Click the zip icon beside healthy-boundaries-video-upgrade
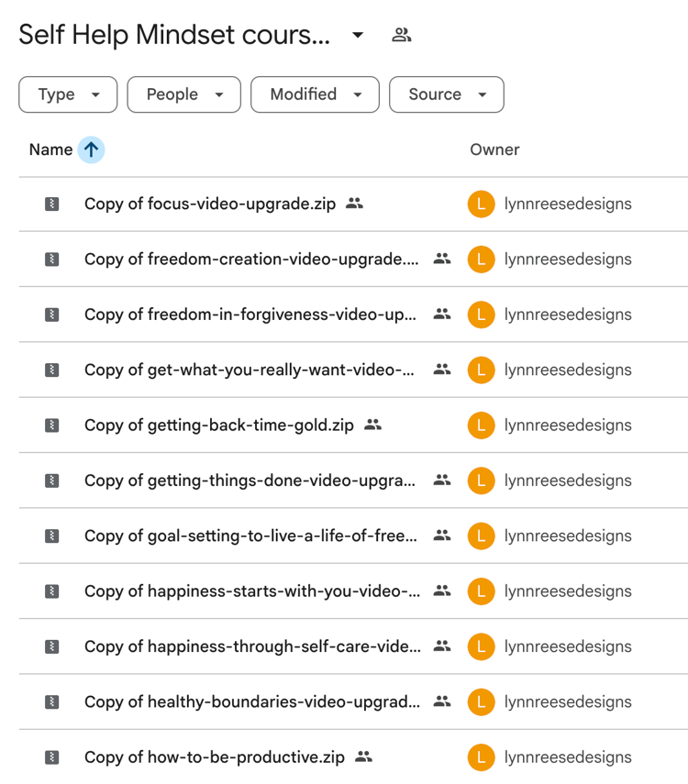The image size is (688, 784). tap(52, 702)
